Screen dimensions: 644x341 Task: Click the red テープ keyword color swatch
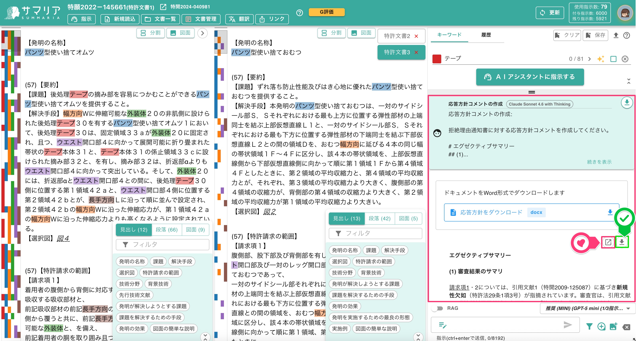(436, 59)
